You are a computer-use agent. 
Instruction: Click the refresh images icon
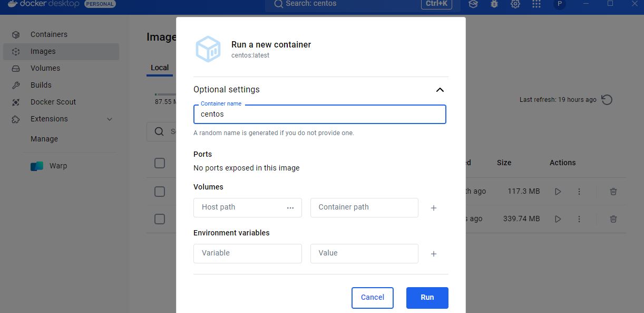point(607,100)
